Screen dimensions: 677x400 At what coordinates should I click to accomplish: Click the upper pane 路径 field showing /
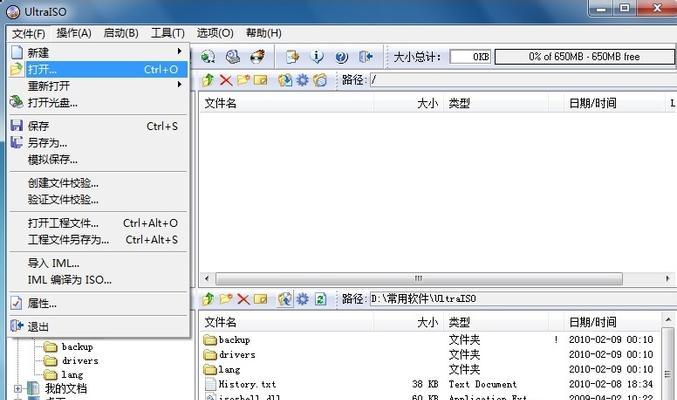[523, 80]
